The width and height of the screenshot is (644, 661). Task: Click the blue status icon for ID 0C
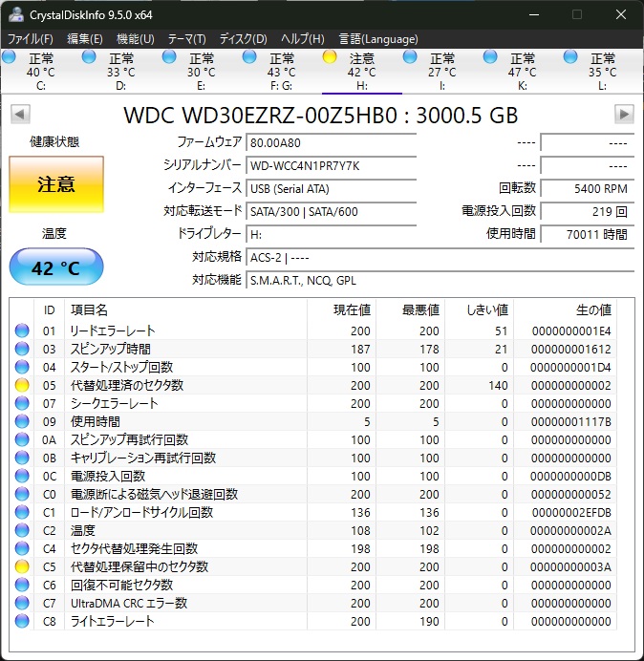22,476
